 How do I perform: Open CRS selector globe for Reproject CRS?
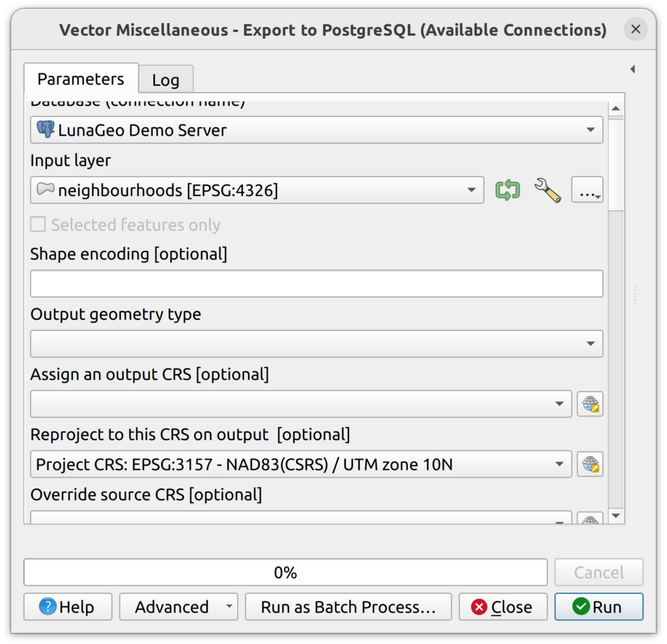pyautogui.click(x=590, y=465)
